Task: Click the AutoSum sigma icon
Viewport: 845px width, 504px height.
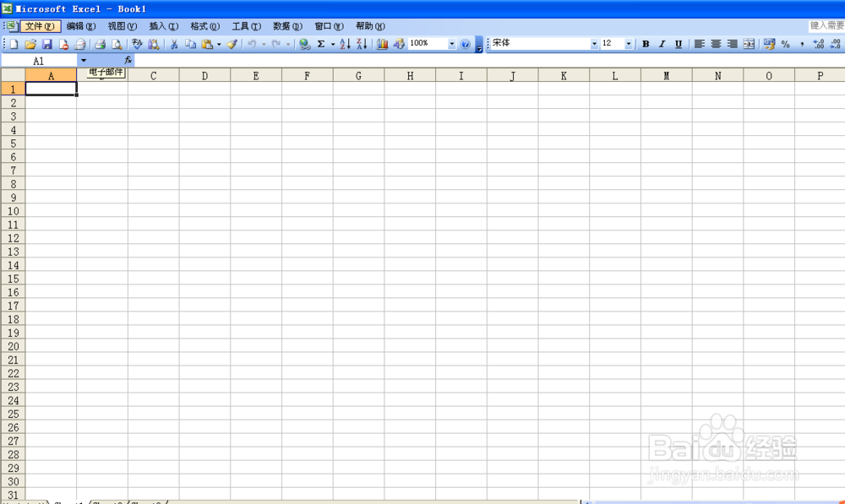Action: point(321,44)
